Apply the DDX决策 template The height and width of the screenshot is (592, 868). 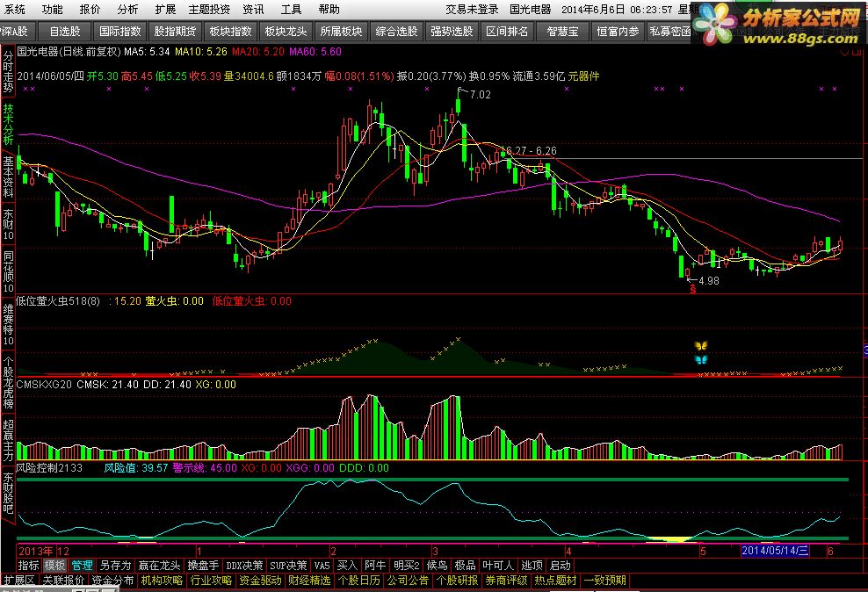tap(244, 566)
